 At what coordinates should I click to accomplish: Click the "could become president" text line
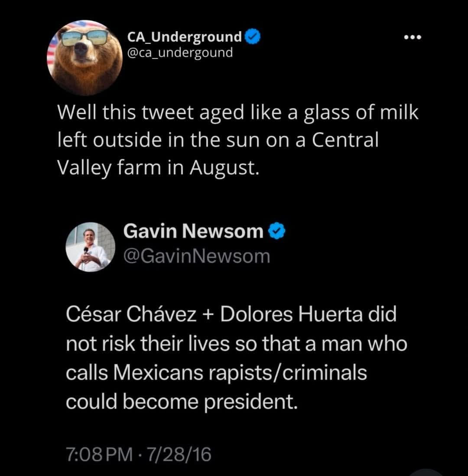coord(182,401)
